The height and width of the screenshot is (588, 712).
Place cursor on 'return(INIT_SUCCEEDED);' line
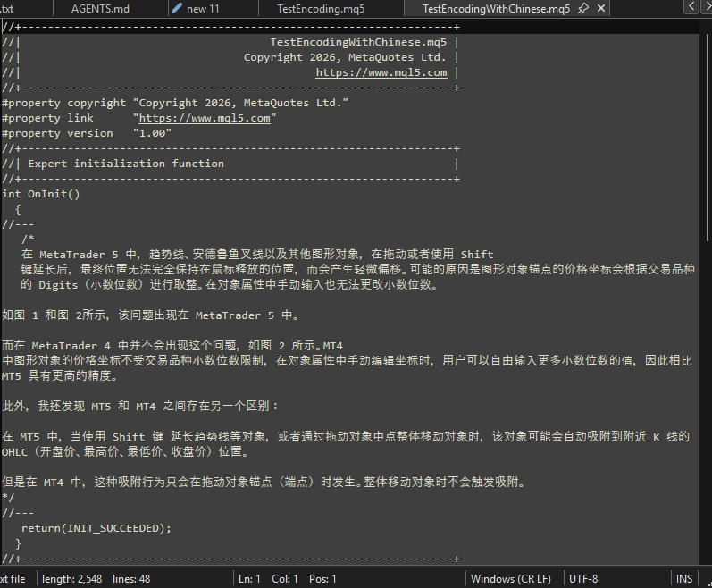tap(96, 528)
